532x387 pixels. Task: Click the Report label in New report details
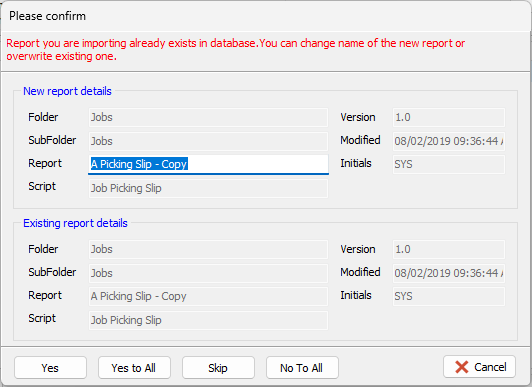pyautogui.click(x=45, y=163)
